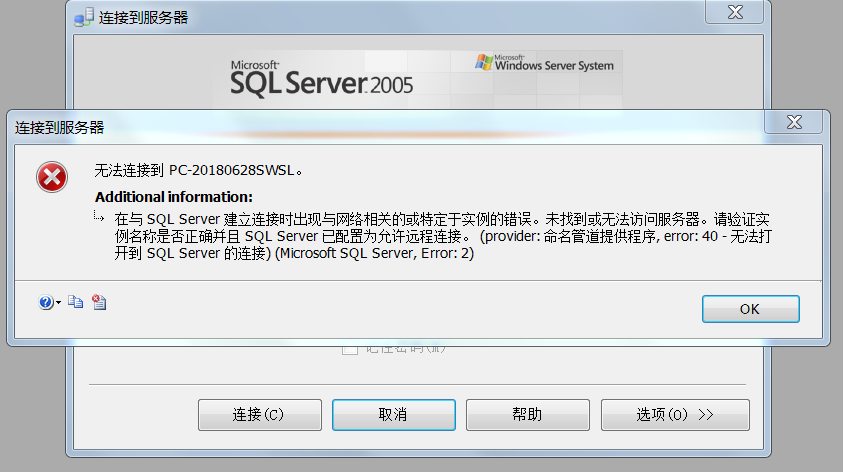Image resolution: width=843 pixels, height=472 pixels.
Task: Open the help dropdown arrow beside question mark
Action: (x=58, y=303)
